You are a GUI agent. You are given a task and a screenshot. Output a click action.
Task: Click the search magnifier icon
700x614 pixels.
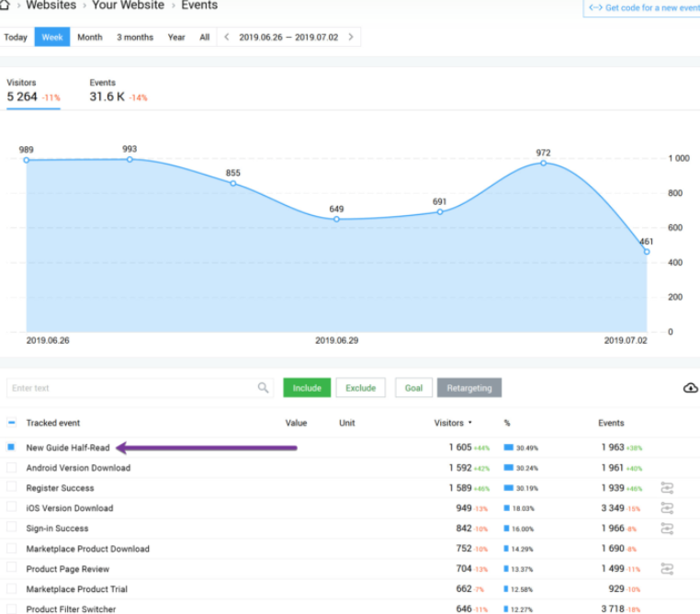(264, 388)
